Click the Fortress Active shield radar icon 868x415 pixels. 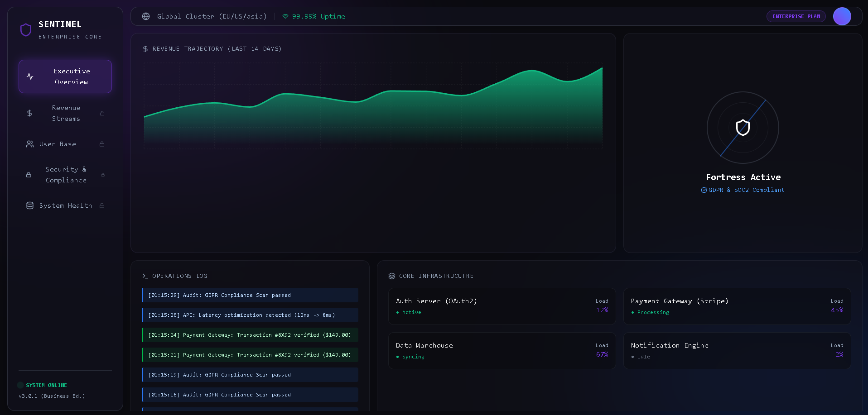[743, 128]
